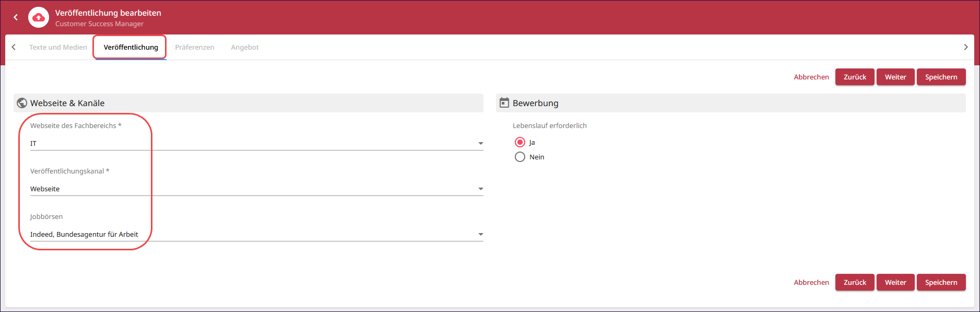Viewport: 980px width, 312px height.
Task: Click the bottom Weiter button
Action: pos(895,282)
